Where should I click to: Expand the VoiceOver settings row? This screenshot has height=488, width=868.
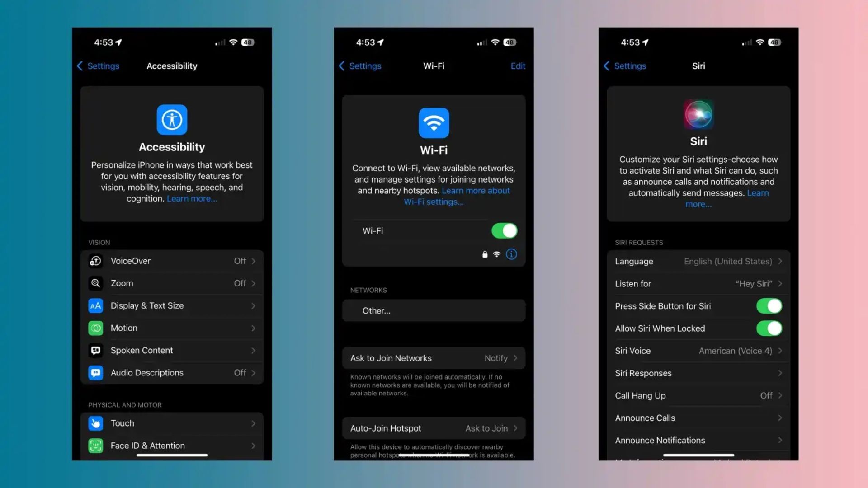point(172,260)
